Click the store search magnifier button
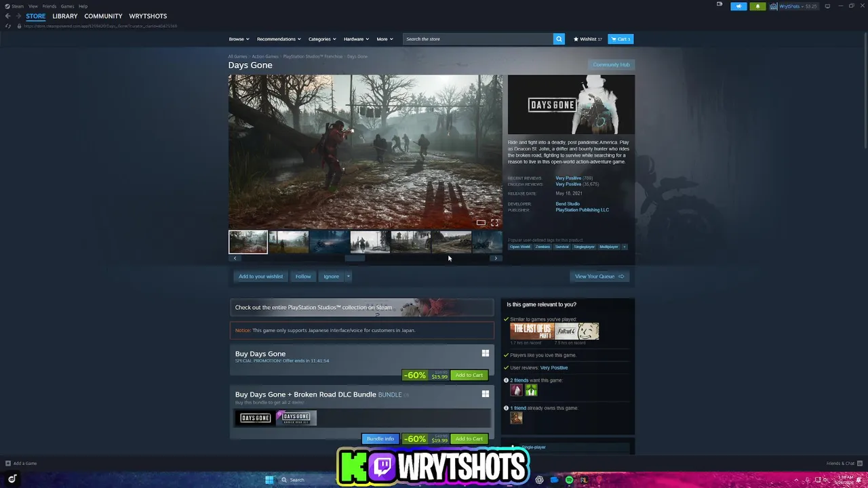 coord(559,39)
